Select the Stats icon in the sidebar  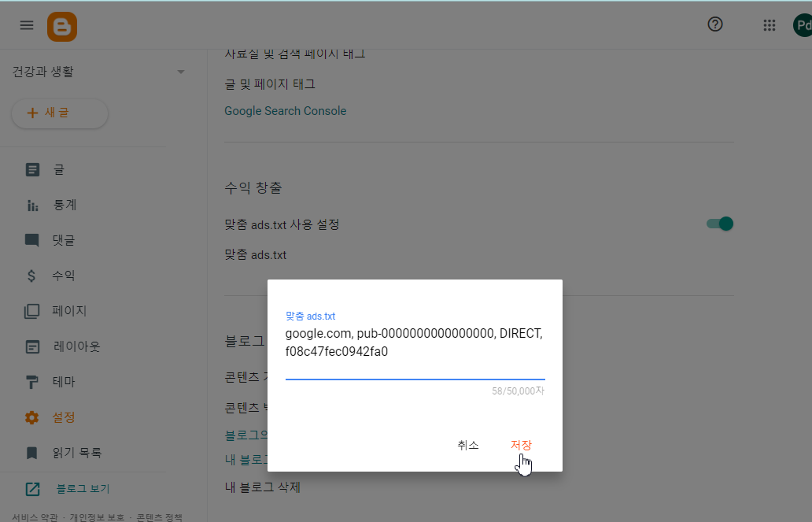[31, 204]
